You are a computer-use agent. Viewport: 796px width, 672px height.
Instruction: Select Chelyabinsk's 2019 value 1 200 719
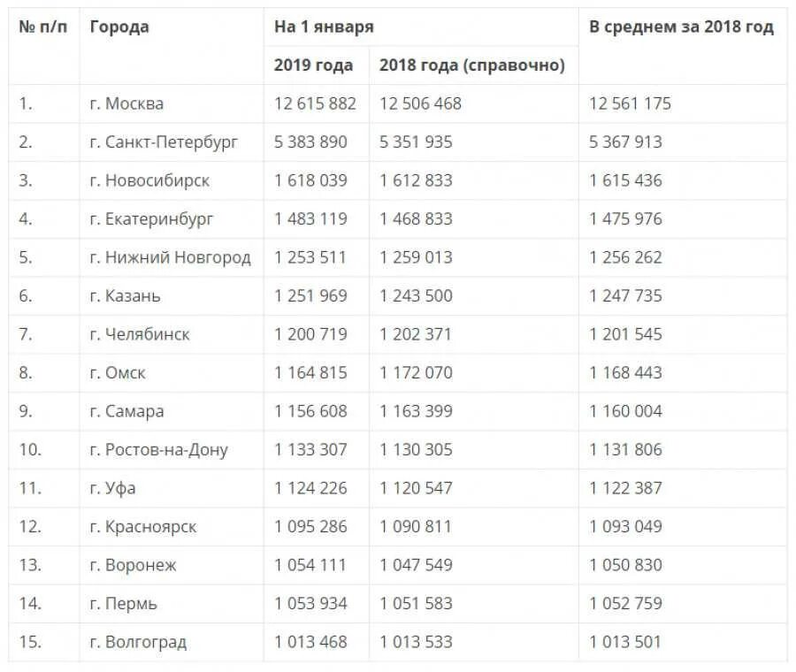coord(310,334)
